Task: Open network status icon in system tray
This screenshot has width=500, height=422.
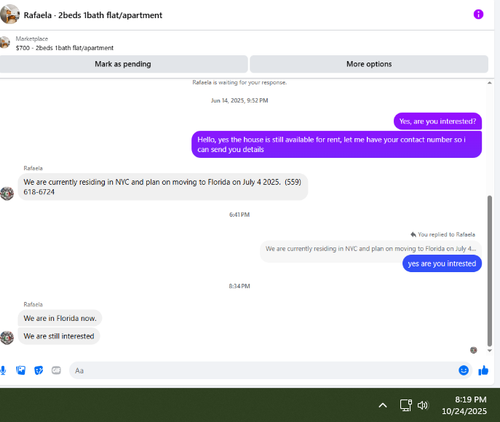Action: (406, 405)
